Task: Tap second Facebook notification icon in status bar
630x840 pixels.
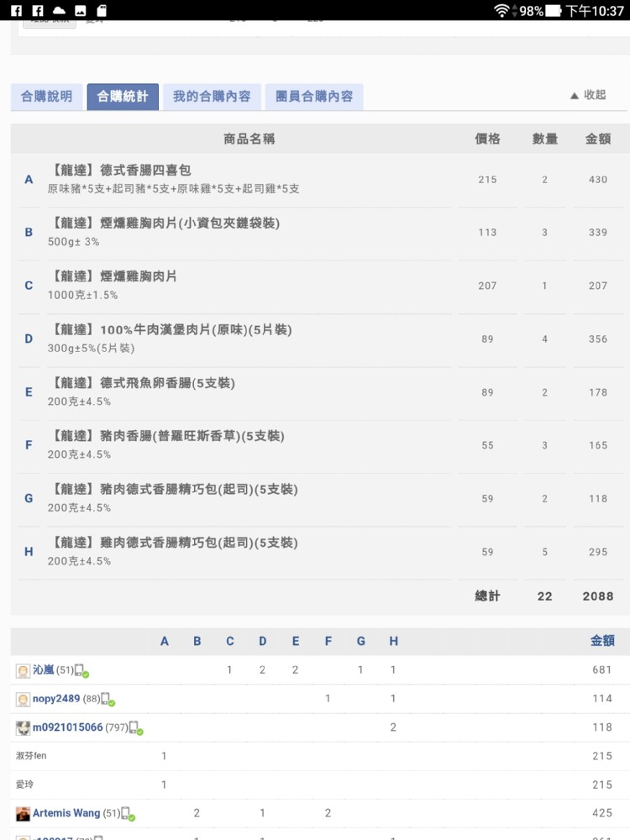Action: click(38, 10)
